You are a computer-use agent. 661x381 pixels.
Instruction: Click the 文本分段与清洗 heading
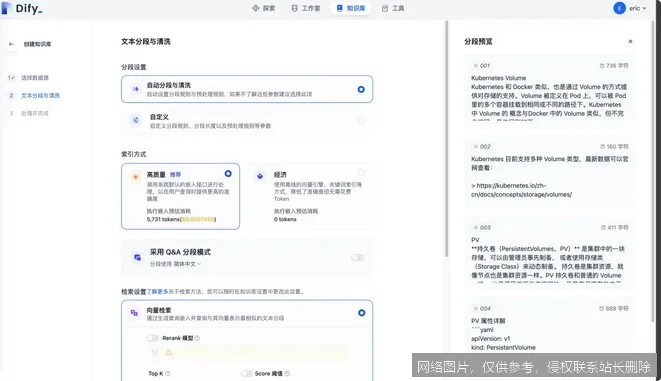[146, 41]
